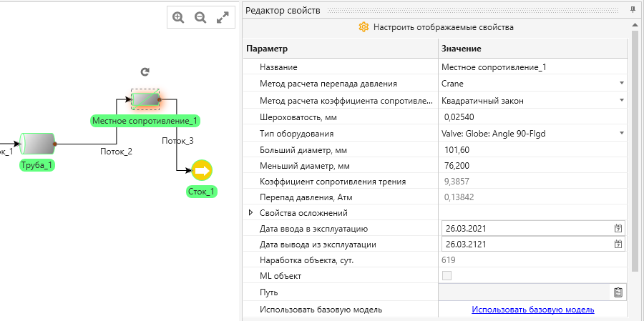This screenshot has height=321, width=644.
Task: Expand Свойства осложнений section
Action: [x=251, y=212]
